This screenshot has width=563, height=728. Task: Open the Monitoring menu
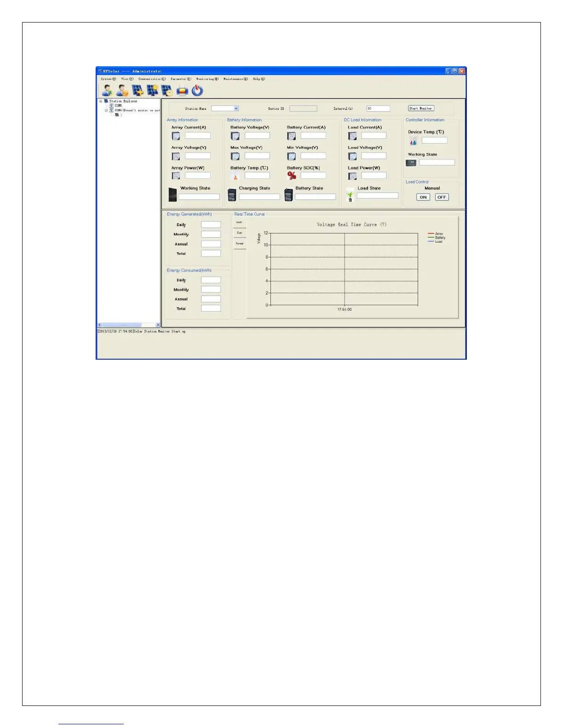pyautogui.click(x=207, y=79)
